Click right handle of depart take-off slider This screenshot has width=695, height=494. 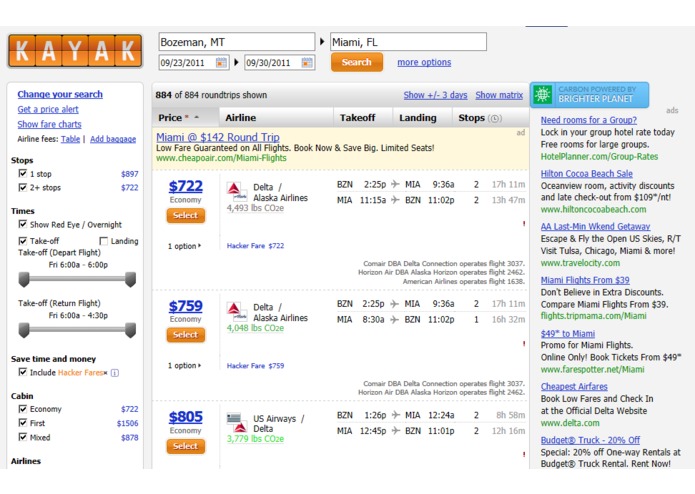point(130,280)
